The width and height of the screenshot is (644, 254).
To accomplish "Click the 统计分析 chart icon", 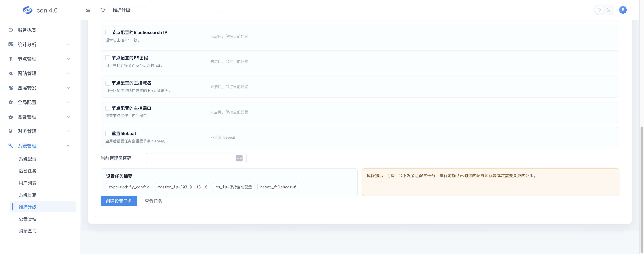I will (x=11, y=44).
